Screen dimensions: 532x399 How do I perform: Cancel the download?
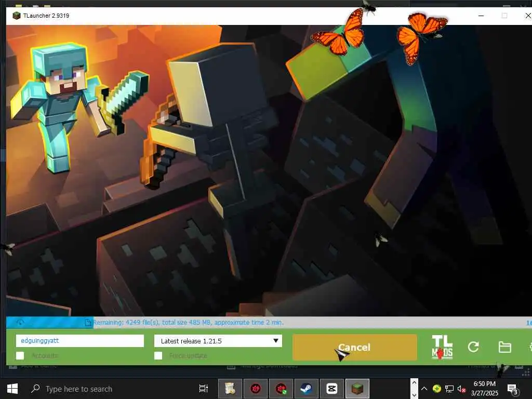pos(354,347)
